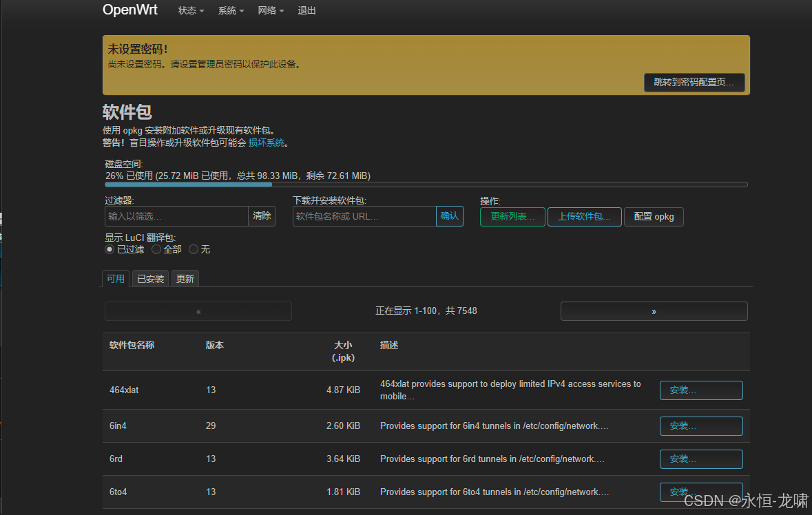Focus the 过滤器 filter input field
The height and width of the screenshot is (515, 812).
click(176, 216)
